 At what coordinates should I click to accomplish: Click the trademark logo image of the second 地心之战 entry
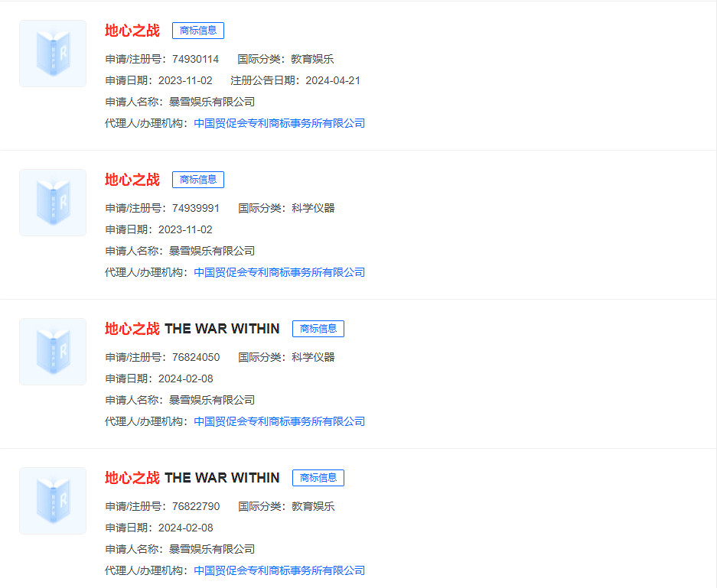pyautogui.click(x=52, y=202)
